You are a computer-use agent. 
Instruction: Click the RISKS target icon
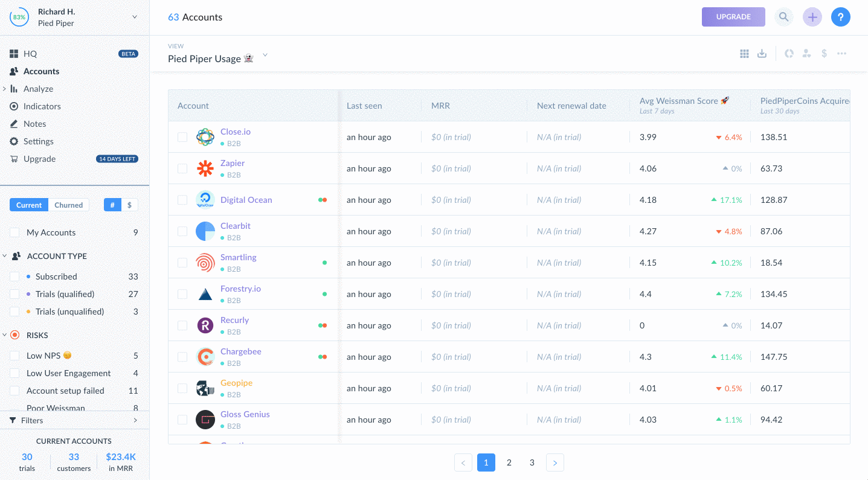point(15,335)
